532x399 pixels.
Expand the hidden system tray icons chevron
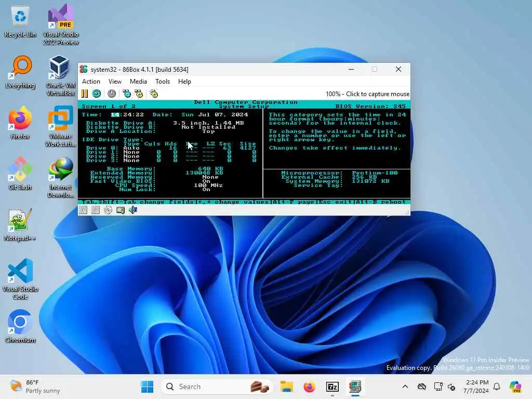(x=405, y=387)
